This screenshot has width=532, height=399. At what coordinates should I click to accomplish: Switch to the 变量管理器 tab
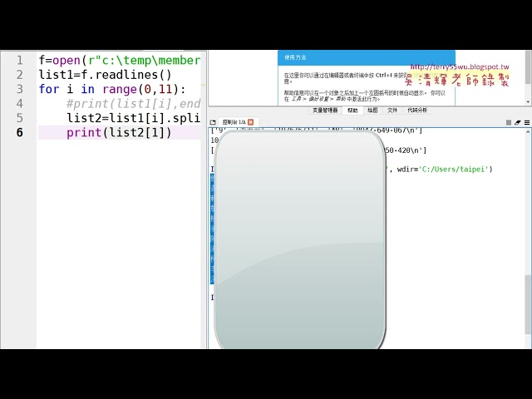tap(325, 111)
